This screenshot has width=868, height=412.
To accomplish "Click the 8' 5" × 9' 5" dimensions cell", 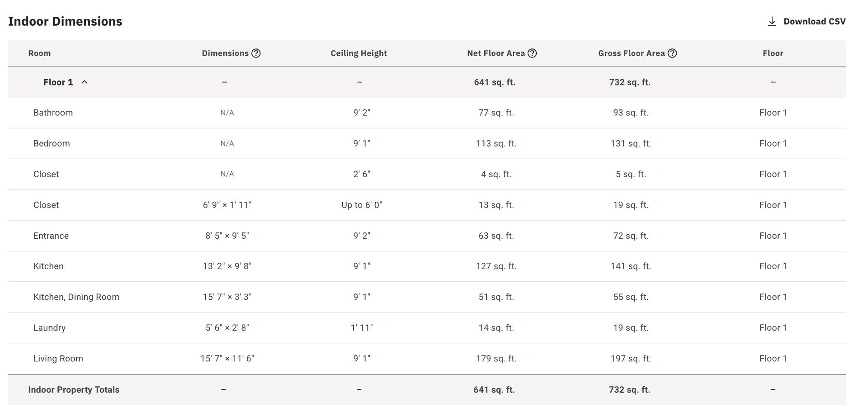I will (x=227, y=236).
